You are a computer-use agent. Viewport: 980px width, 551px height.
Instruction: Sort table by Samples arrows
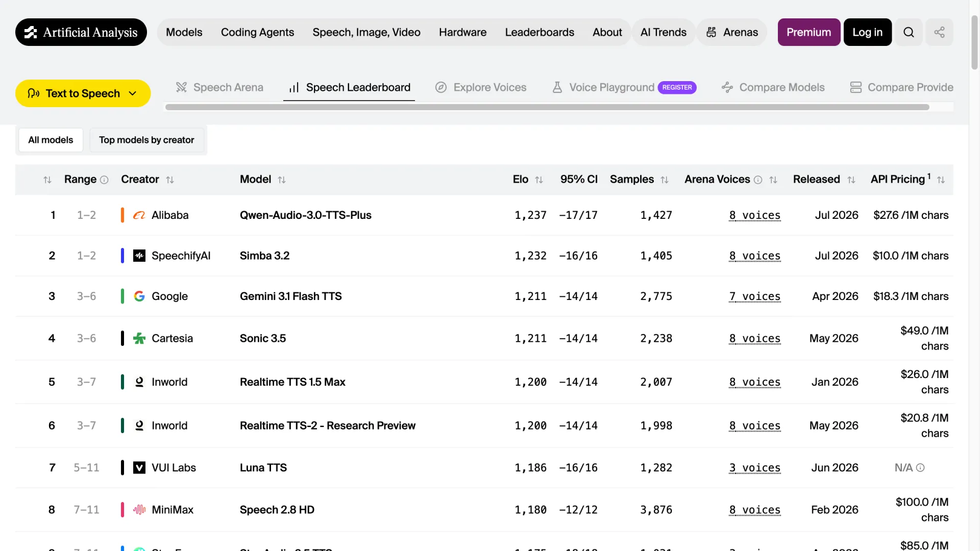(665, 180)
